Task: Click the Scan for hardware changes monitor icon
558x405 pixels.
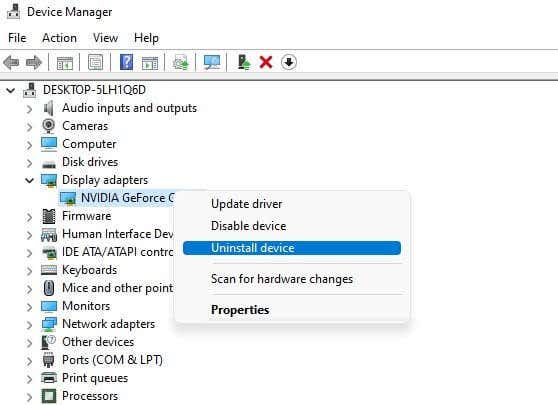Action: 212,62
